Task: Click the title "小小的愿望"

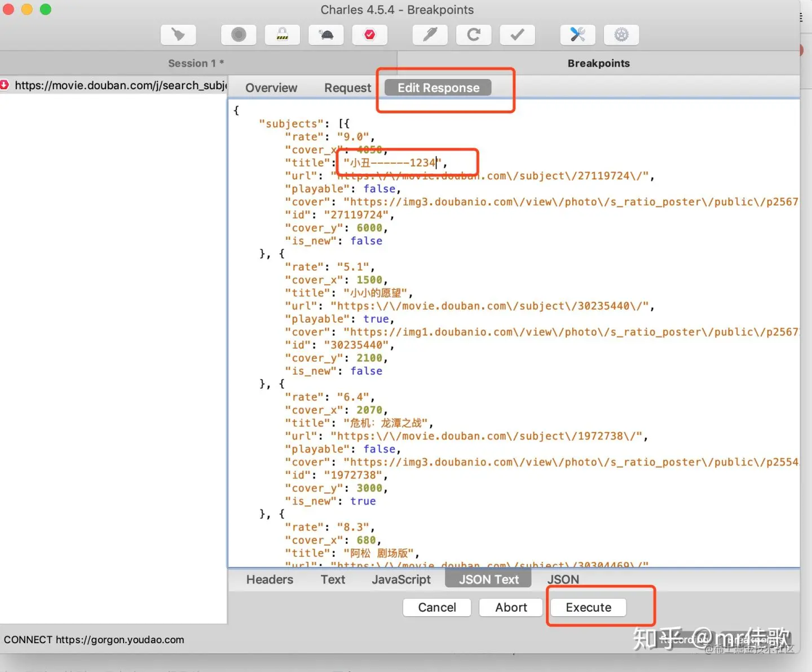Action: (376, 293)
